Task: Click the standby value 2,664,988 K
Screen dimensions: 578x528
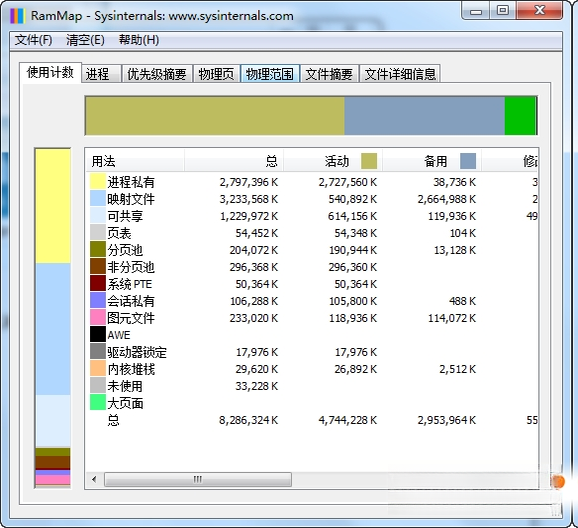Action: pos(447,199)
